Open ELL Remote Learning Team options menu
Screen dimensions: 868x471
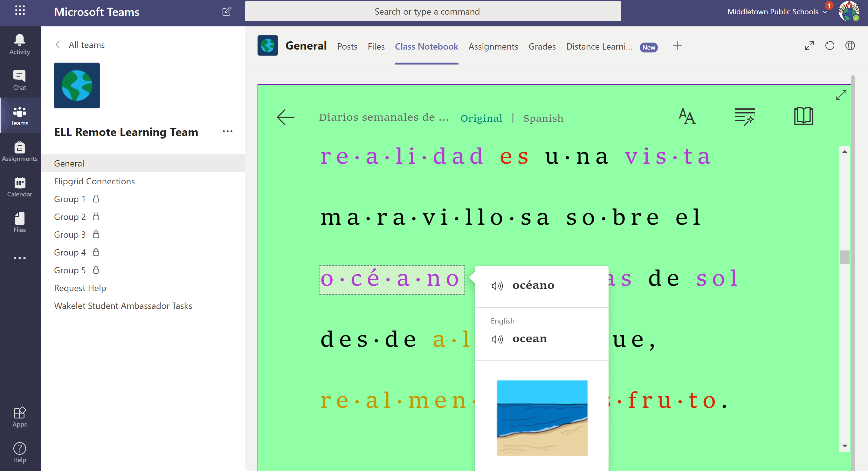227,131
